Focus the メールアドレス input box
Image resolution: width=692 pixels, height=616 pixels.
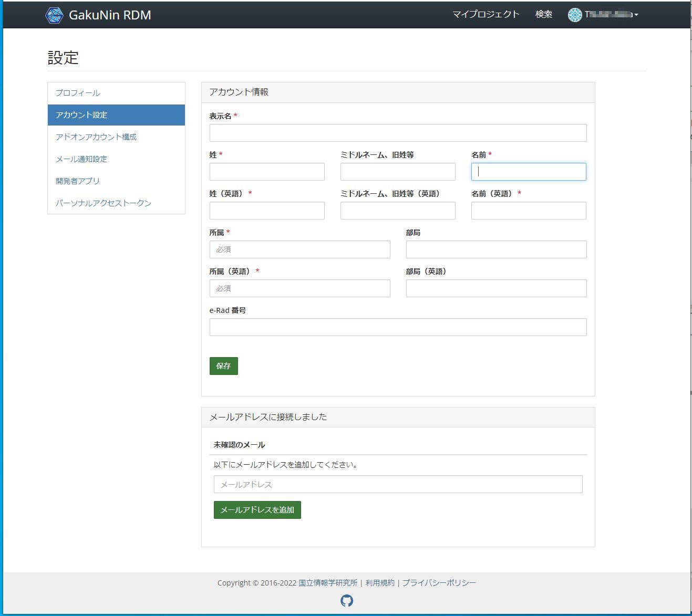(398, 484)
